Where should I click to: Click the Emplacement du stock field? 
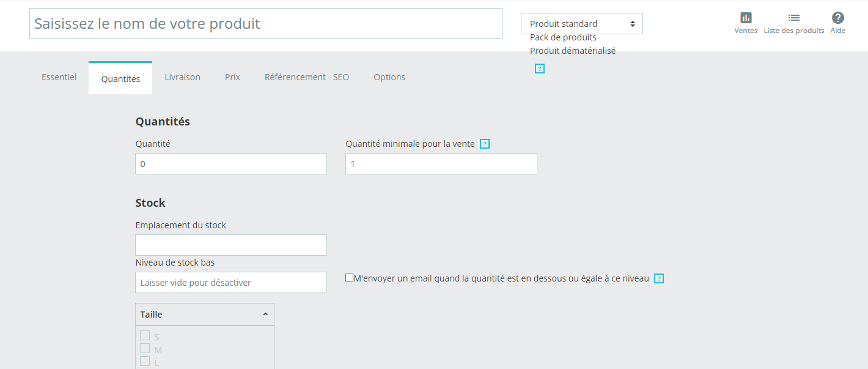coord(230,245)
